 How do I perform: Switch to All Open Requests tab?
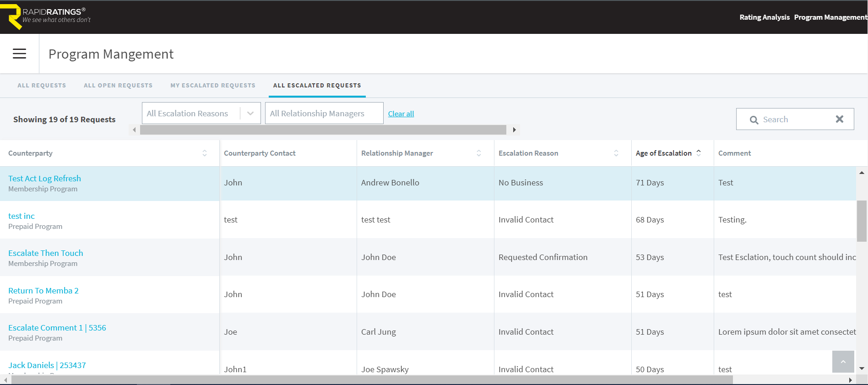click(118, 86)
